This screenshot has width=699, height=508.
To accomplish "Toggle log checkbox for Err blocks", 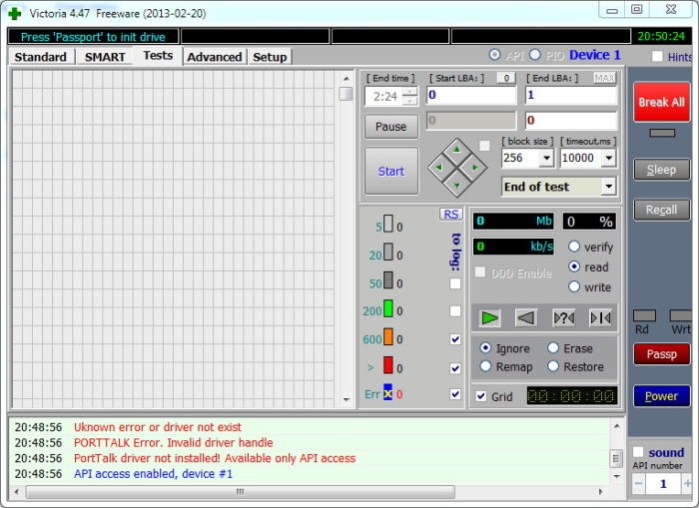I will pos(455,394).
